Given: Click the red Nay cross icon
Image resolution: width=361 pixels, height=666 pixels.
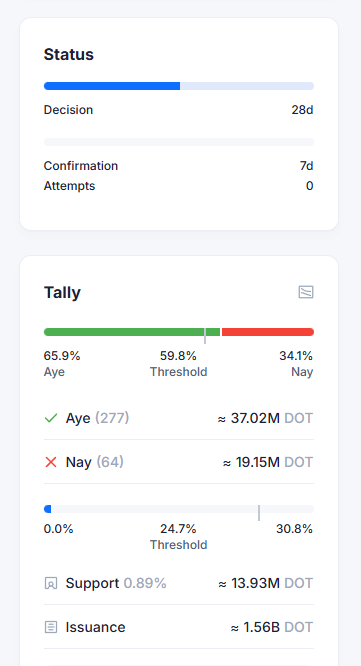Looking at the screenshot, I should click(x=51, y=462).
